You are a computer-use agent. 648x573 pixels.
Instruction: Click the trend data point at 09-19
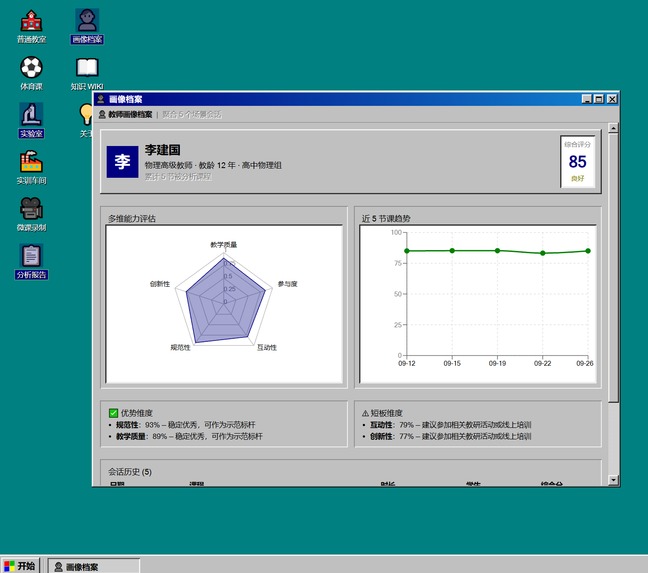[x=498, y=251]
